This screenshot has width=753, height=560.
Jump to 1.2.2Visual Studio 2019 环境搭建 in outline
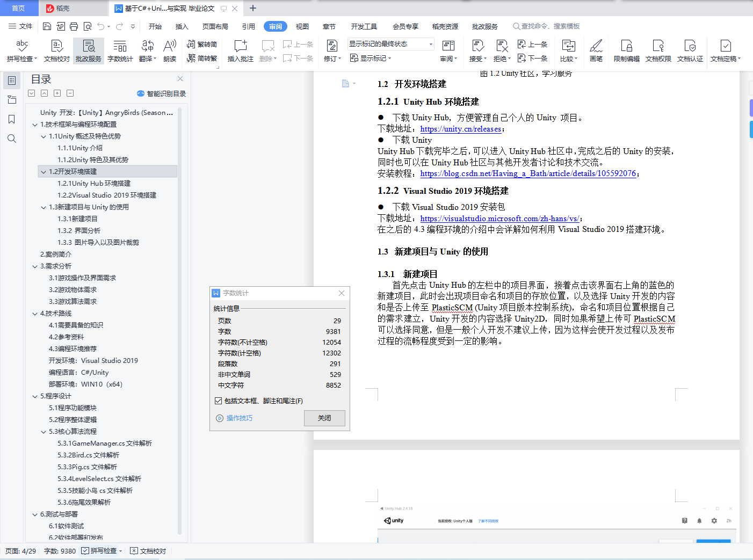click(x=107, y=195)
